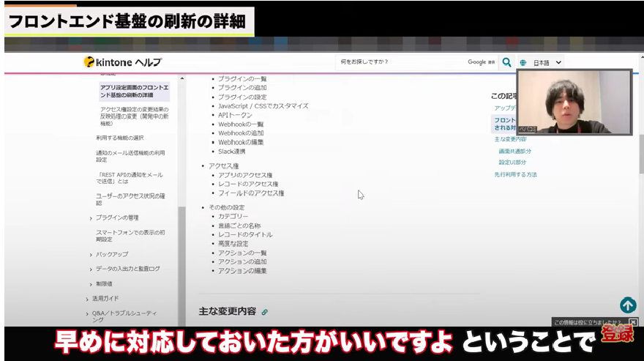This screenshot has height=361, width=644.
Task: Click the プラグインの一覧 list item
Action: [242, 79]
